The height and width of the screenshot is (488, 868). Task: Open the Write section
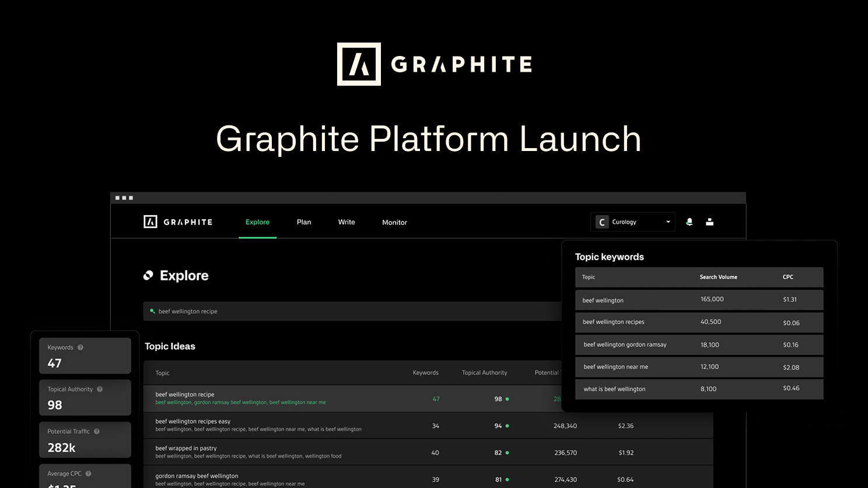tap(346, 222)
